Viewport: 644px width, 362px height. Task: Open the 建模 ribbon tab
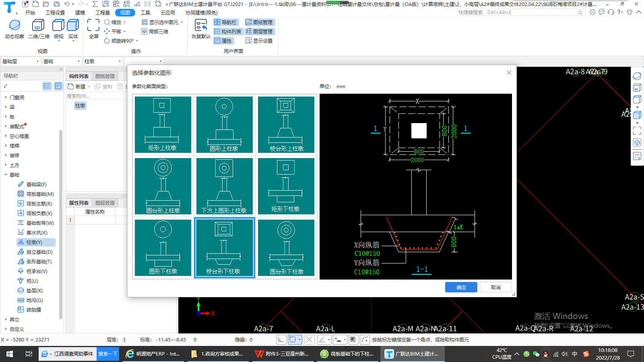[x=80, y=12]
